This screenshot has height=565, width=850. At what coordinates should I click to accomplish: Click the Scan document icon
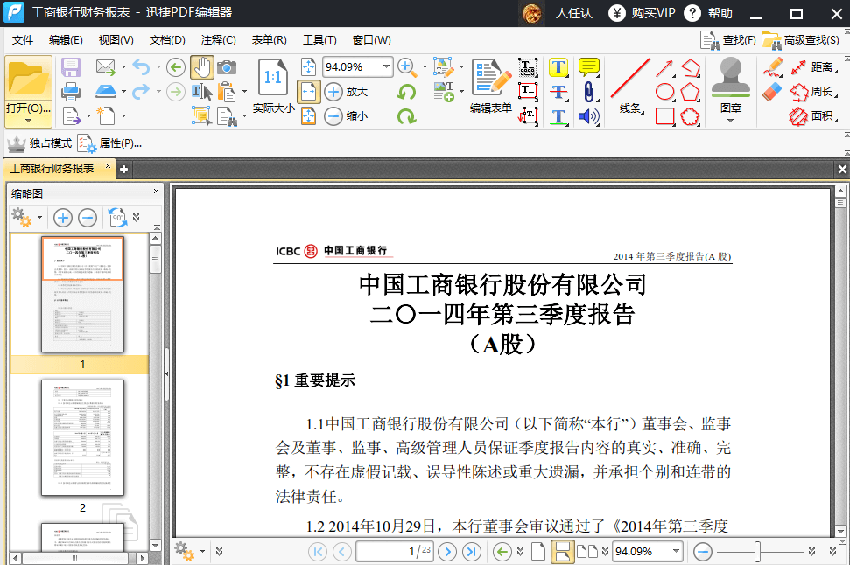pos(106,91)
